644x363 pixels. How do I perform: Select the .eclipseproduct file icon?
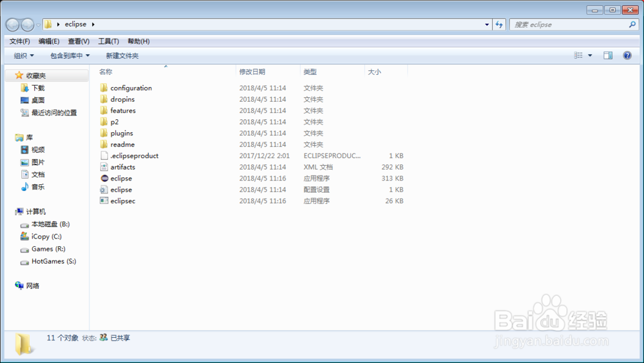pos(104,155)
